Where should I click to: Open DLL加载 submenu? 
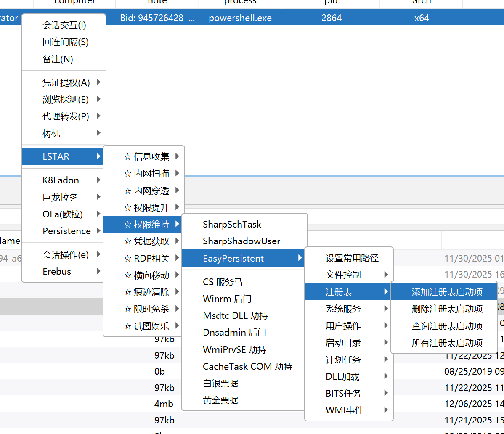349,377
